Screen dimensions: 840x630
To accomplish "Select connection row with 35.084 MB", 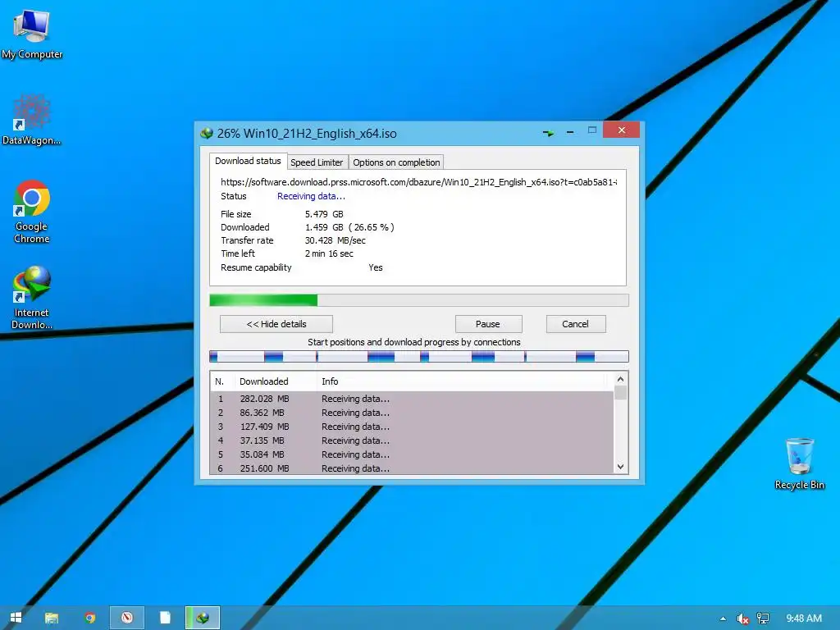I will (x=412, y=454).
